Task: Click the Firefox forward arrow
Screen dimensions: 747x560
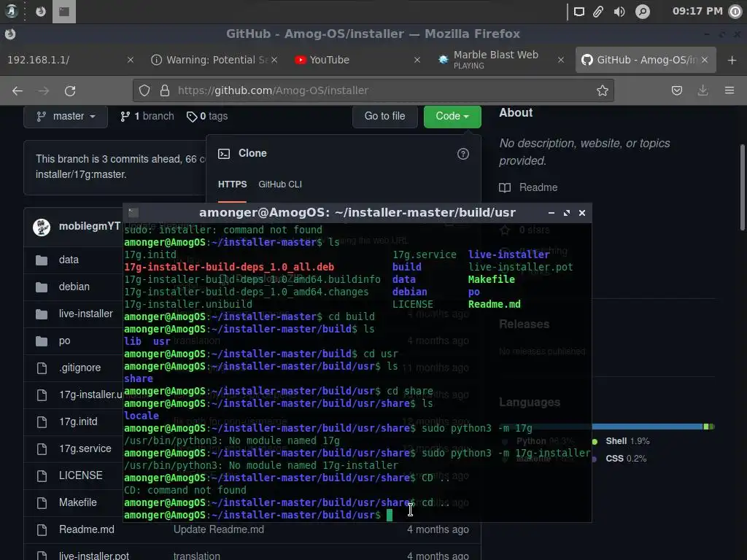Action: (x=44, y=90)
